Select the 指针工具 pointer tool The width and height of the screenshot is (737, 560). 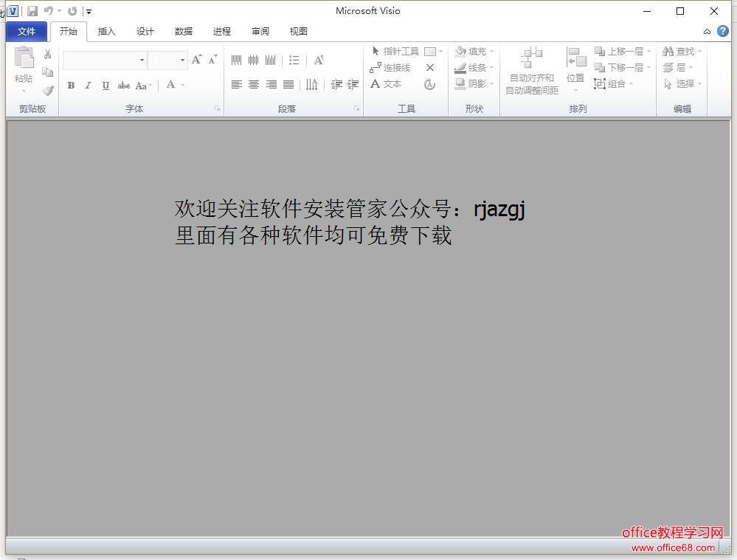pos(395,51)
